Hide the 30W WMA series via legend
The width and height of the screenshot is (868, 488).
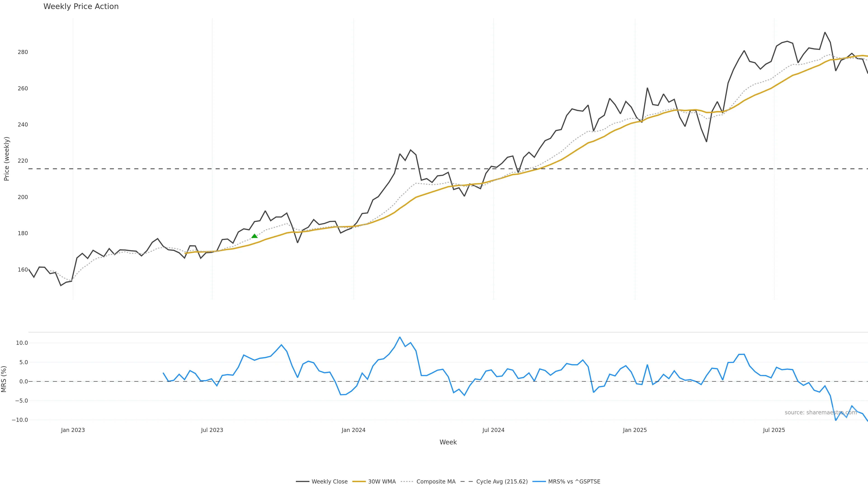(381, 482)
